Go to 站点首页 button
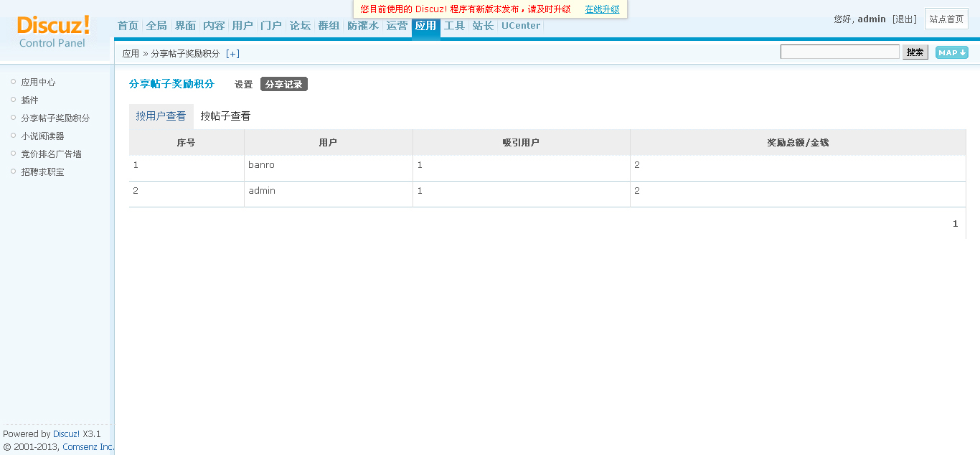Image resolution: width=980 pixels, height=455 pixels. (946, 19)
